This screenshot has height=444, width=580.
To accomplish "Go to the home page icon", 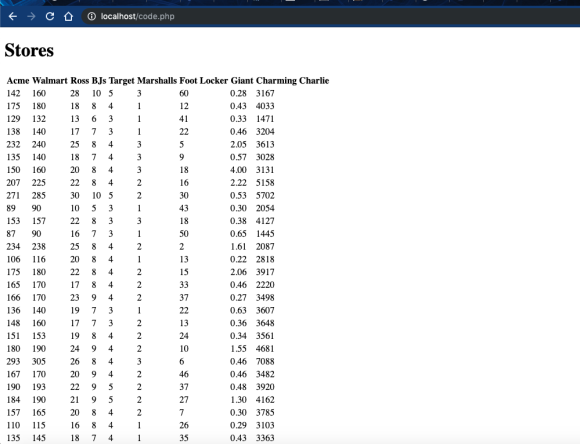I will coord(68,16).
